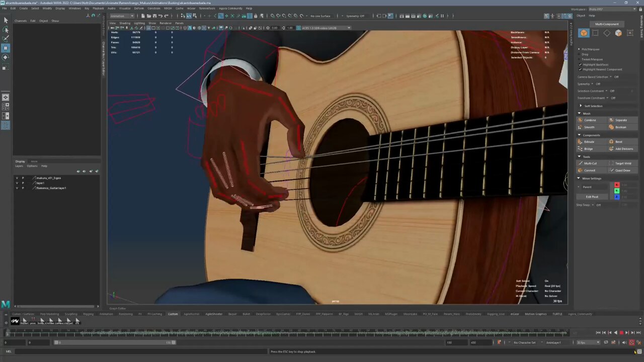Start the Multi-Cut tool

pyautogui.click(x=591, y=163)
